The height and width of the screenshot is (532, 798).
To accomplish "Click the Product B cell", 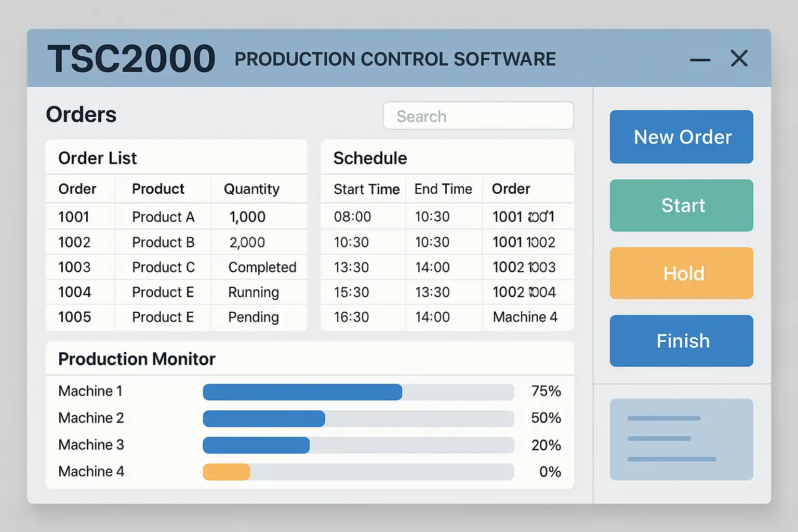I will tap(163, 242).
